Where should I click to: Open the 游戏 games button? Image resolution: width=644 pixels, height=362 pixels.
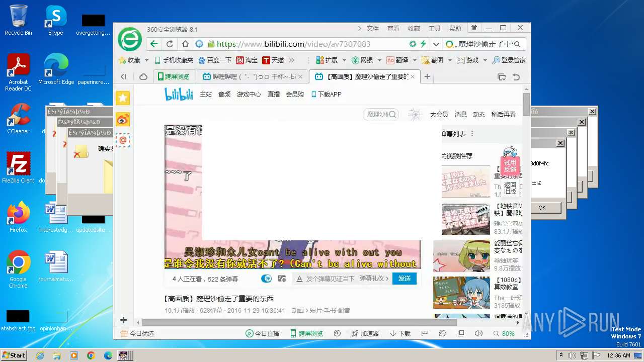[467, 60]
